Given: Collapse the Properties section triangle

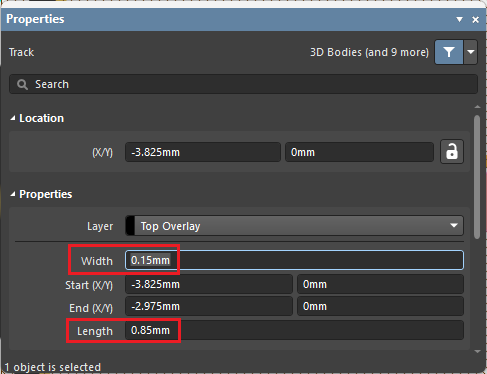Looking at the screenshot, I should click(x=13, y=194).
